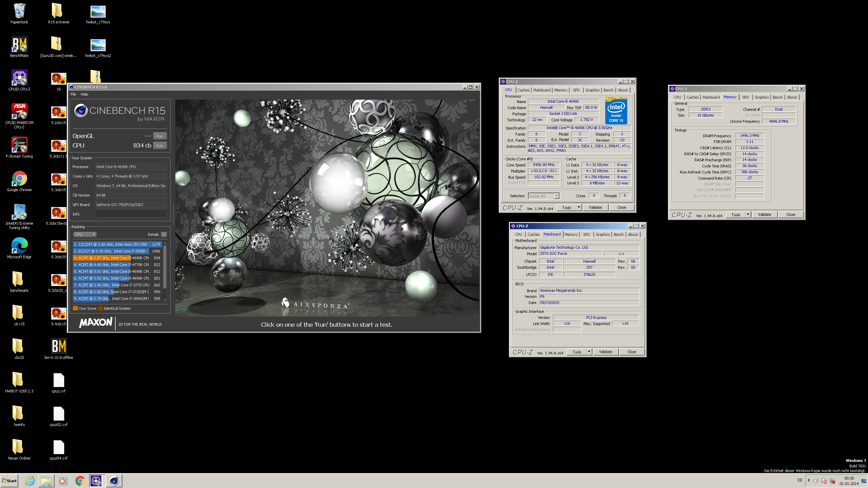The height and width of the screenshot is (488, 868).
Task: Click the DE language indicator in tray
Action: pyautogui.click(x=800, y=480)
